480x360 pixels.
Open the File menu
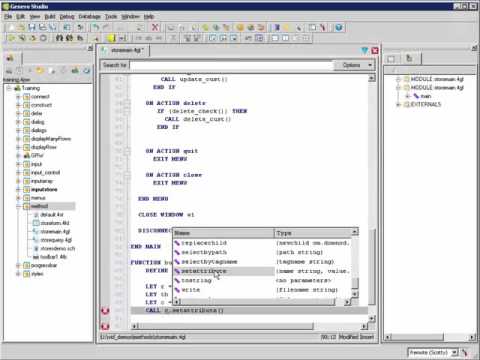point(8,16)
